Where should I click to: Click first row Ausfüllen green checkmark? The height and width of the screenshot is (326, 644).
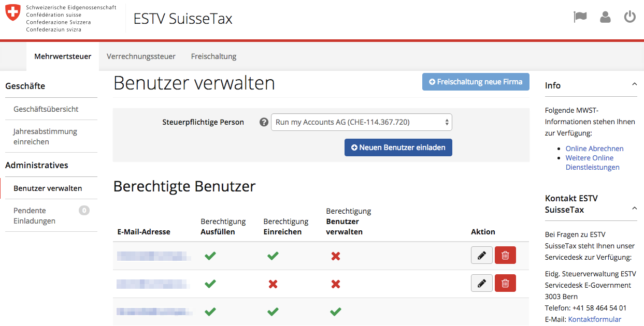(210, 256)
